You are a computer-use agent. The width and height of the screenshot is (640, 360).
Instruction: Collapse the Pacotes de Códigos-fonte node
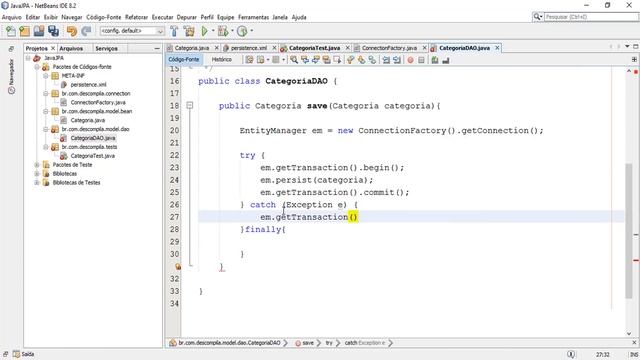[37, 67]
